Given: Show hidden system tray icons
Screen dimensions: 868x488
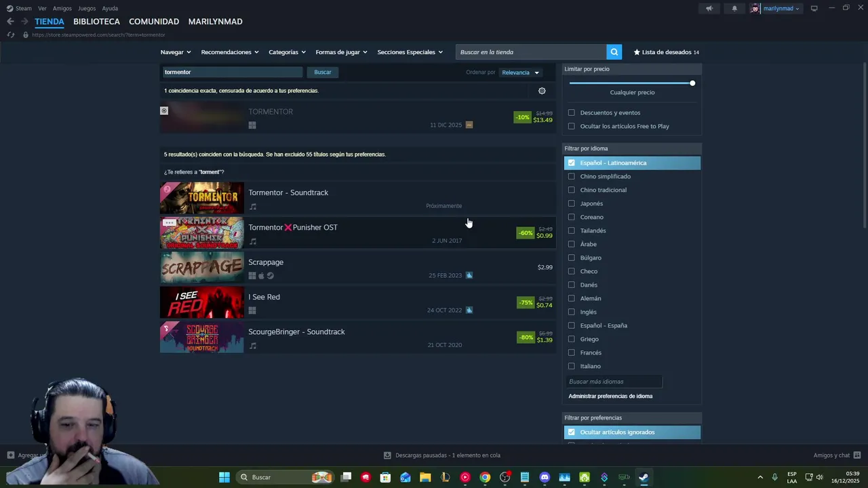Looking at the screenshot, I should coord(759,477).
